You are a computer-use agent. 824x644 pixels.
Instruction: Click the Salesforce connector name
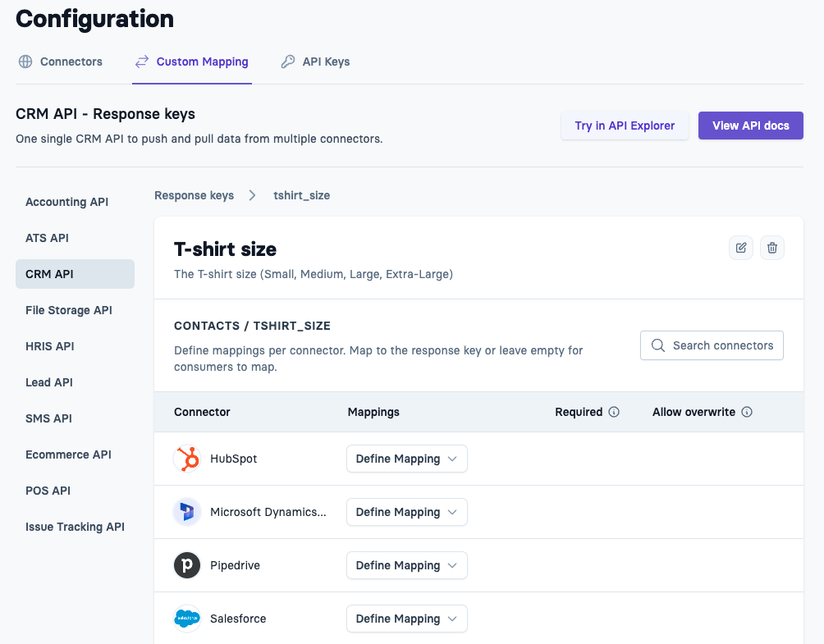(x=238, y=619)
